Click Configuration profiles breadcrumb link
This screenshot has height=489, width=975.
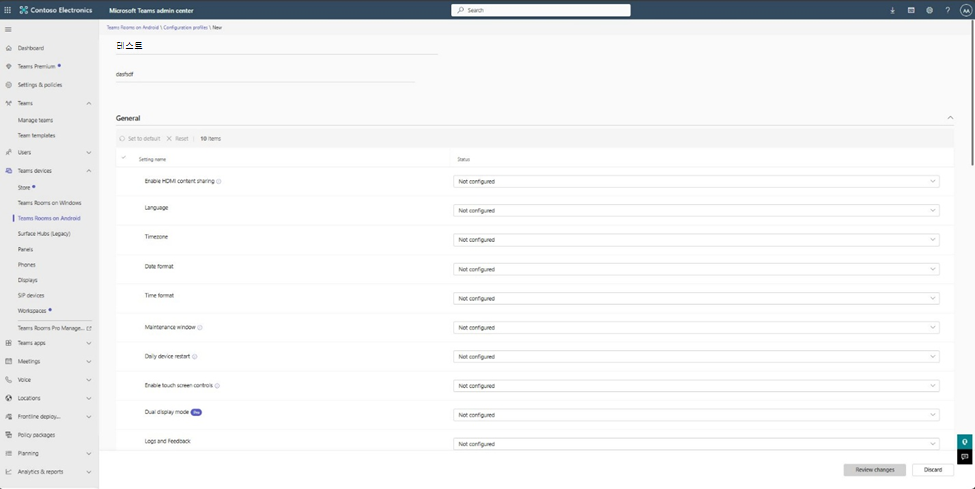coord(185,27)
